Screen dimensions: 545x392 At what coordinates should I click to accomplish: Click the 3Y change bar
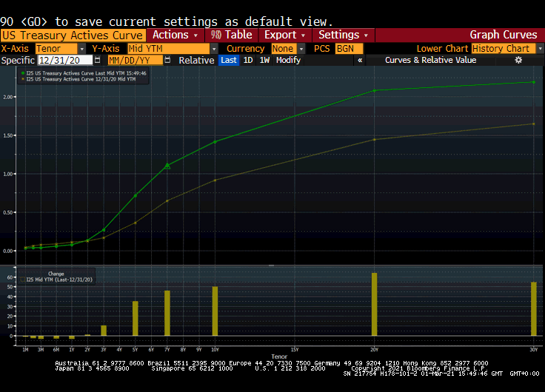(x=104, y=331)
